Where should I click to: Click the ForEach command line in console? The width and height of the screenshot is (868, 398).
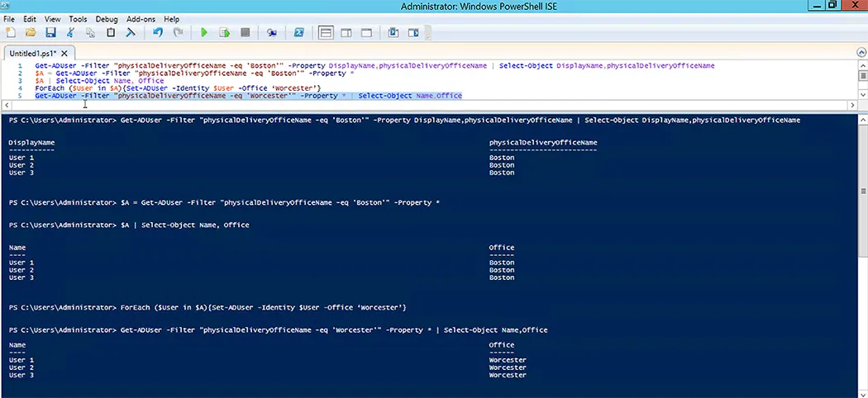263,307
